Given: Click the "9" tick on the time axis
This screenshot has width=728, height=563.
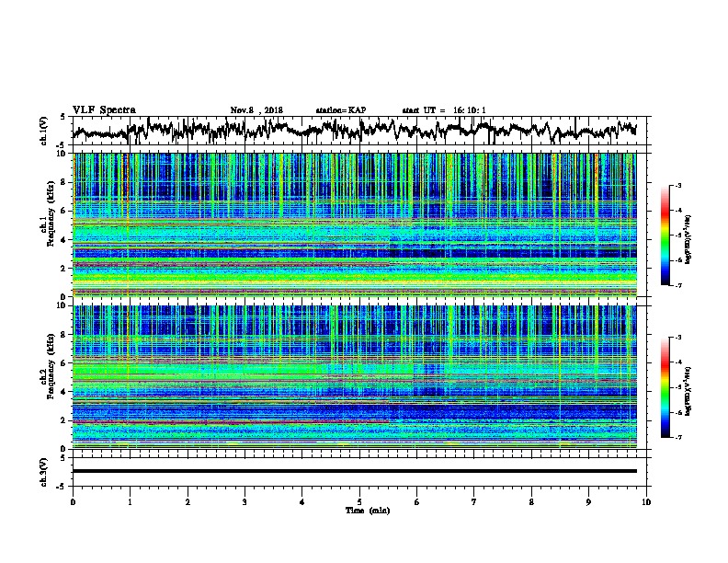Looking at the screenshot, I should coord(588,502).
